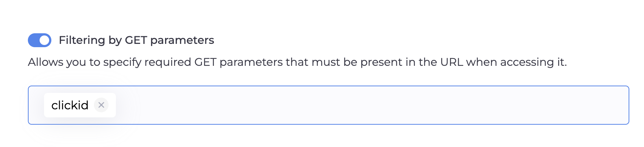The image size is (644, 147).
Task: Turn off the blue filtering toggle
Action: click(40, 40)
